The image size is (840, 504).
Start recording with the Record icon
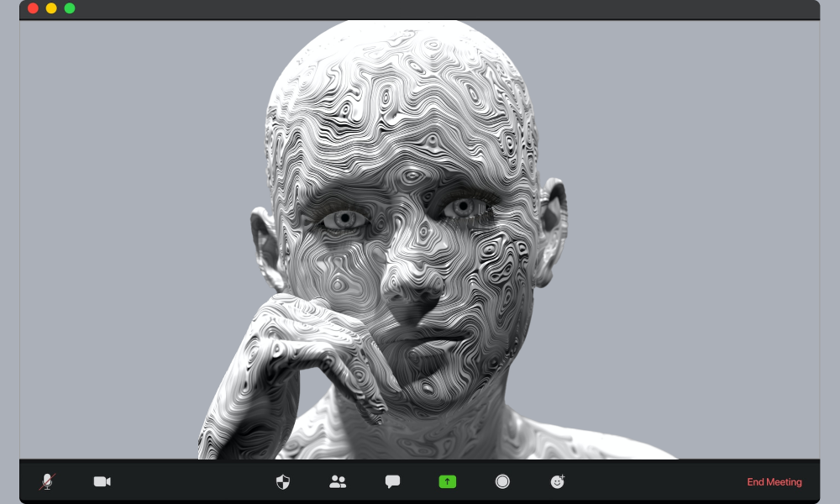click(502, 481)
